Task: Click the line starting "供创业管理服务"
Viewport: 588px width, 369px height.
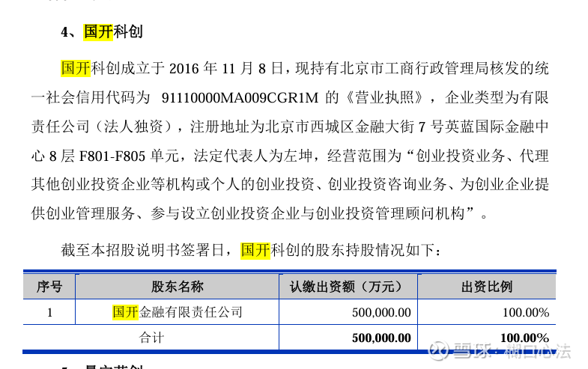Action: [259, 213]
